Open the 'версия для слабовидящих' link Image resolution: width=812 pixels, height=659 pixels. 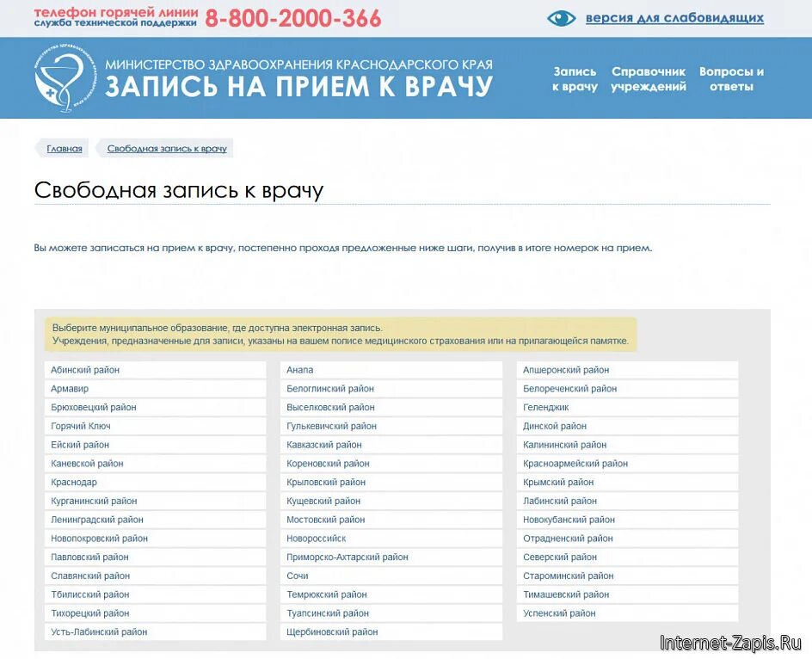[x=674, y=18]
